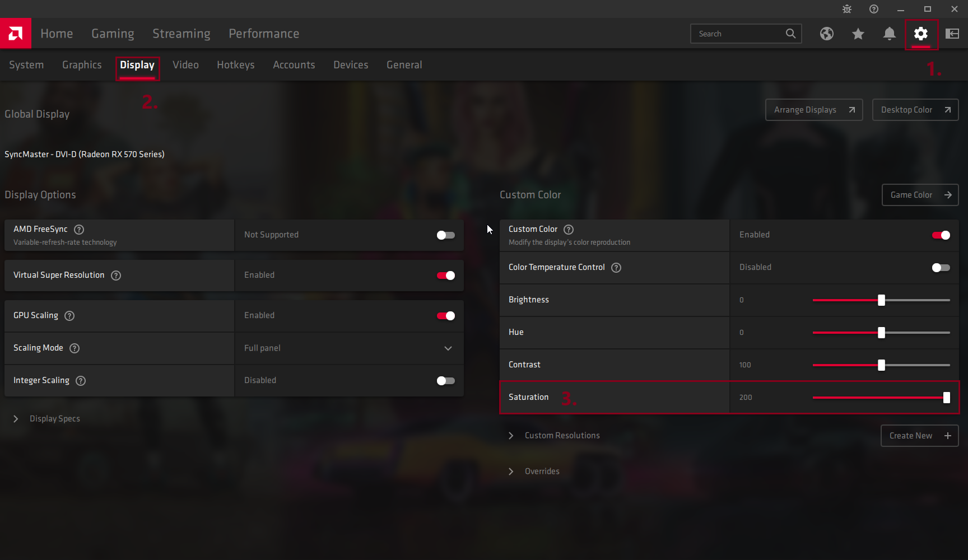The width and height of the screenshot is (968, 560).
Task: Open the Accounts settings tab
Action: coord(294,65)
